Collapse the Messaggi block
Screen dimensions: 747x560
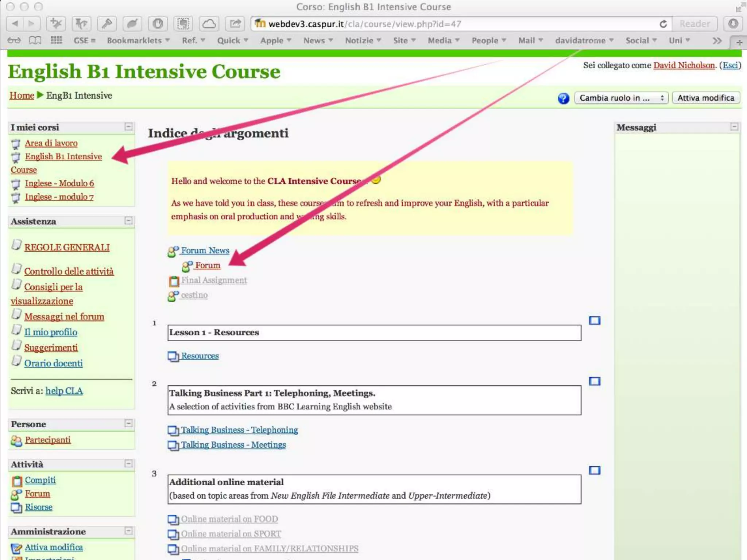click(734, 127)
